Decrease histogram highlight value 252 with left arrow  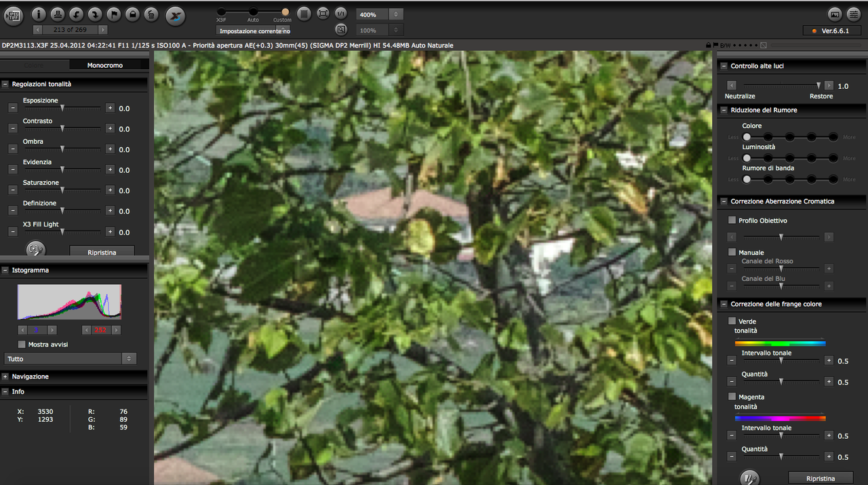pos(86,330)
